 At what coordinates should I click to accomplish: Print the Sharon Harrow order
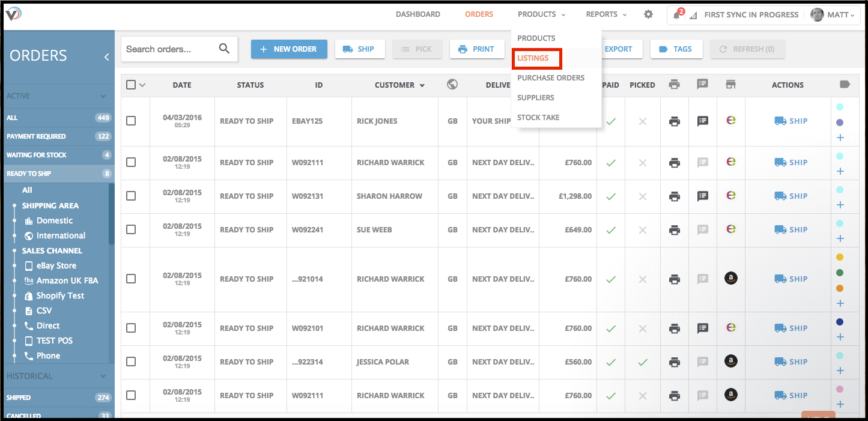(675, 196)
